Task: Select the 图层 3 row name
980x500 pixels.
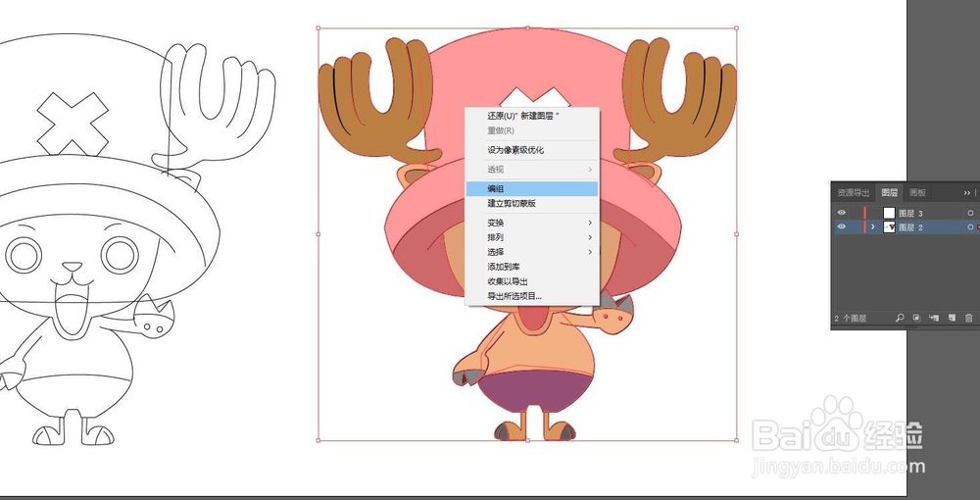Action: 910,213
